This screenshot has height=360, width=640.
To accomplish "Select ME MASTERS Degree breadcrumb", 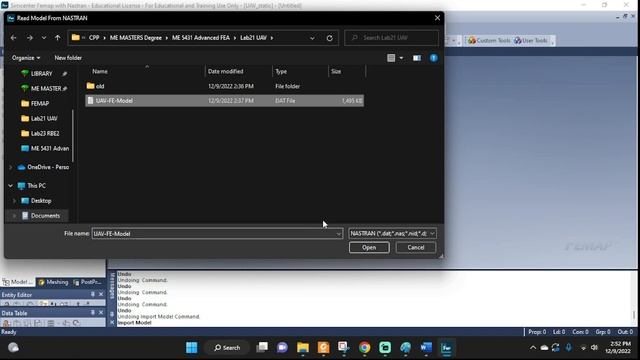I will click(x=136, y=38).
